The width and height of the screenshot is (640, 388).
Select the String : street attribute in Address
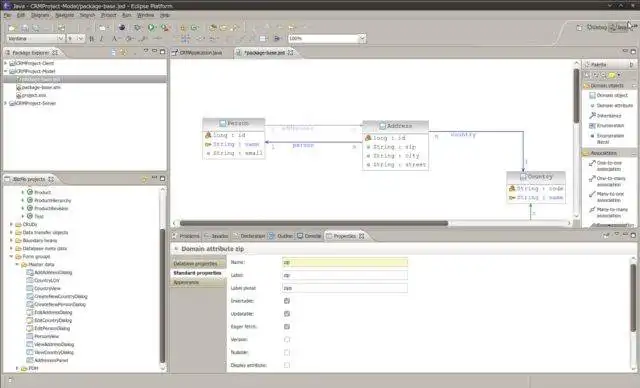pyautogui.click(x=396, y=165)
